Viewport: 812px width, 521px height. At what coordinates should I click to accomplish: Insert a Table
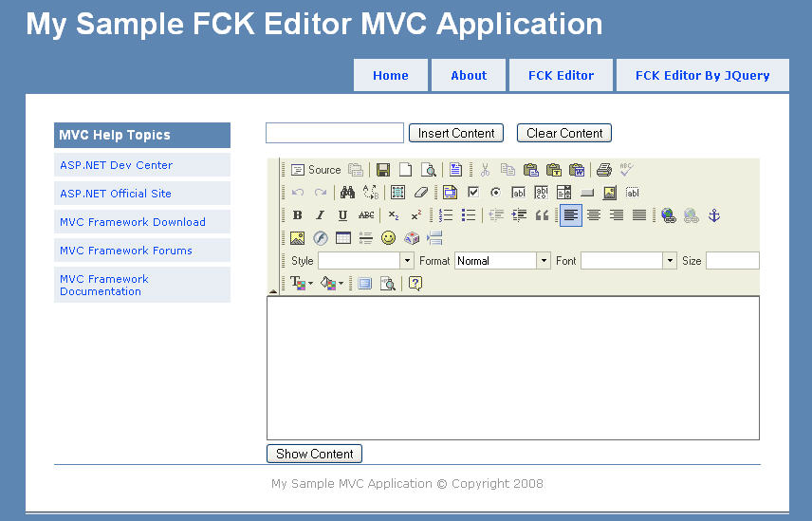[x=342, y=238]
